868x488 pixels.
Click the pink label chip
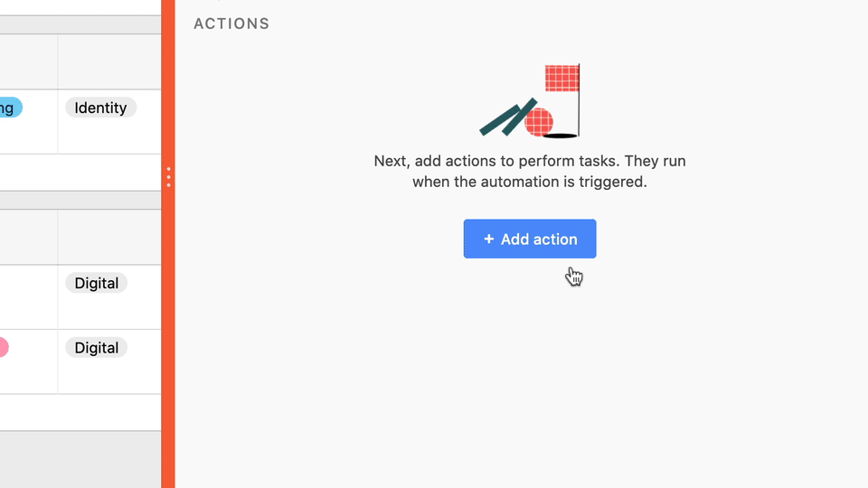4,348
